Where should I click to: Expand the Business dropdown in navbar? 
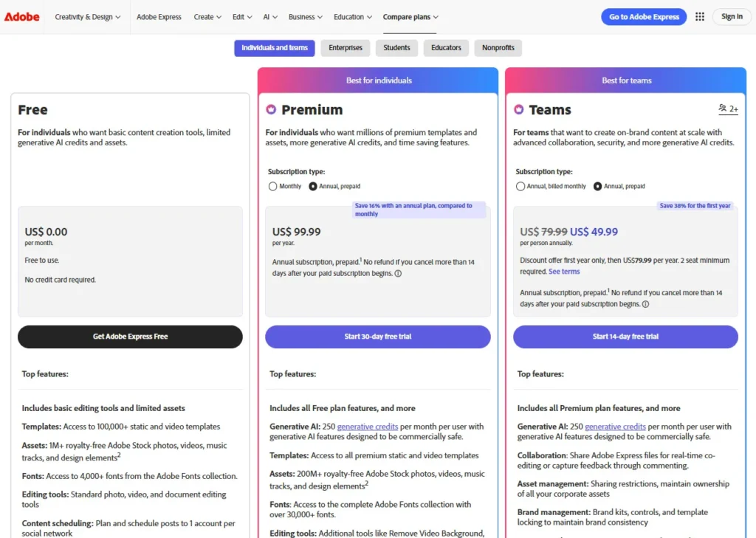[306, 17]
